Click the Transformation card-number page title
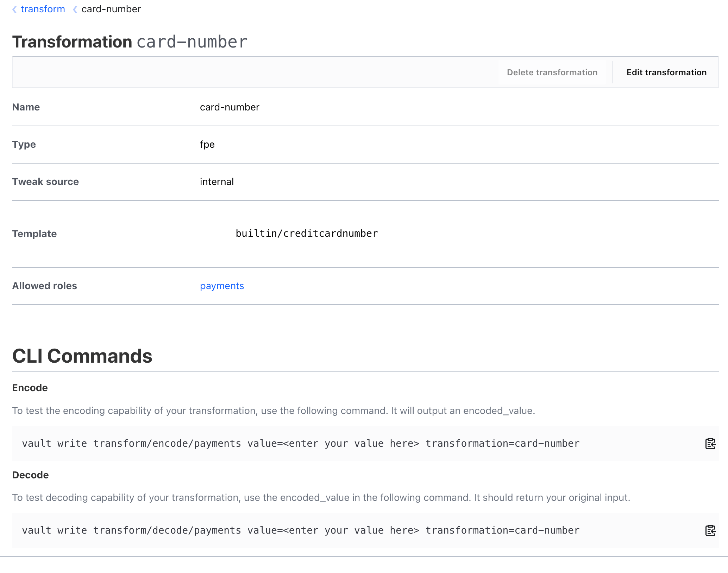 [130, 42]
